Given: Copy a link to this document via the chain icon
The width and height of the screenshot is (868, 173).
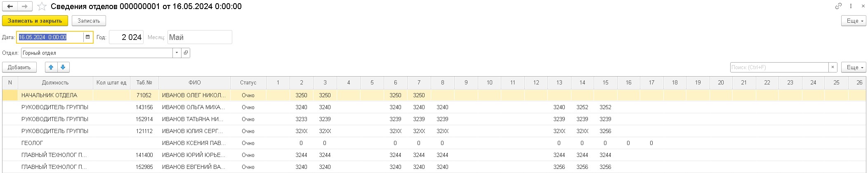Looking at the screenshot, I should [838, 6].
